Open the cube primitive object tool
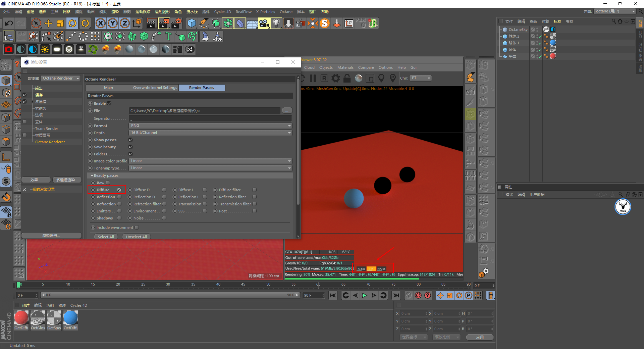 point(192,23)
